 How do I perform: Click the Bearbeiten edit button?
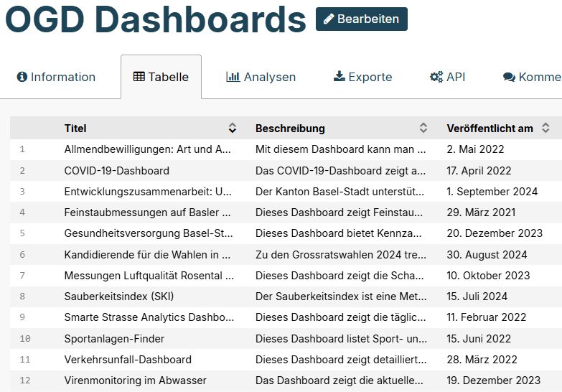[x=361, y=19]
